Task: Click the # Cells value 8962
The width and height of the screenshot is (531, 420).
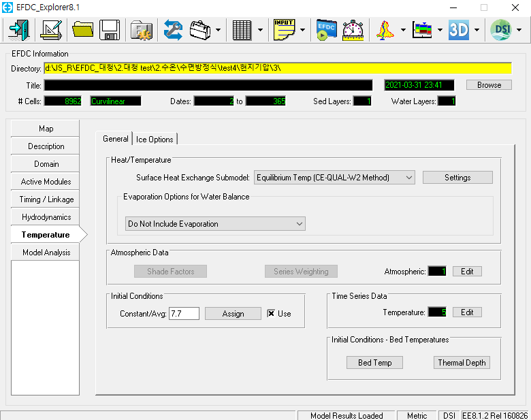Action: tap(63, 101)
